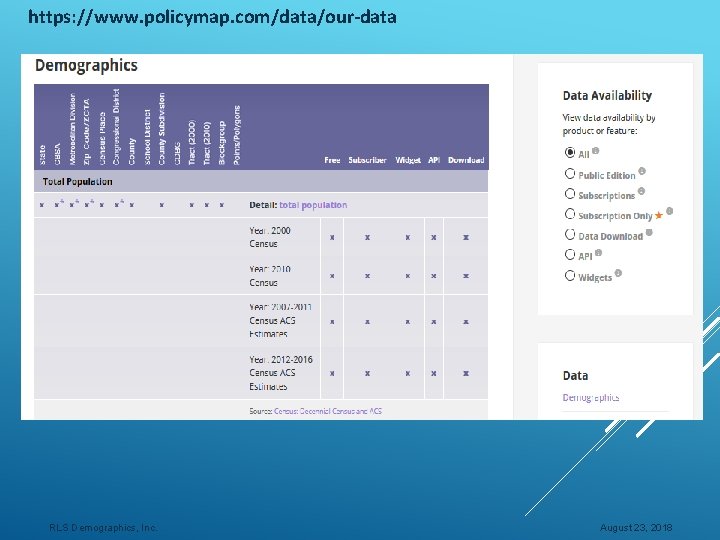
Task: Select the Public Edition radio option
Action: click(x=570, y=173)
